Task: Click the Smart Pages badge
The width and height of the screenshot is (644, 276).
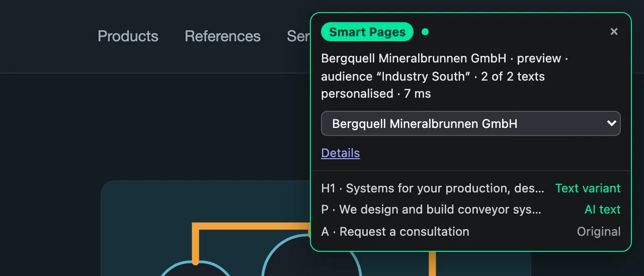Action: coord(367,32)
